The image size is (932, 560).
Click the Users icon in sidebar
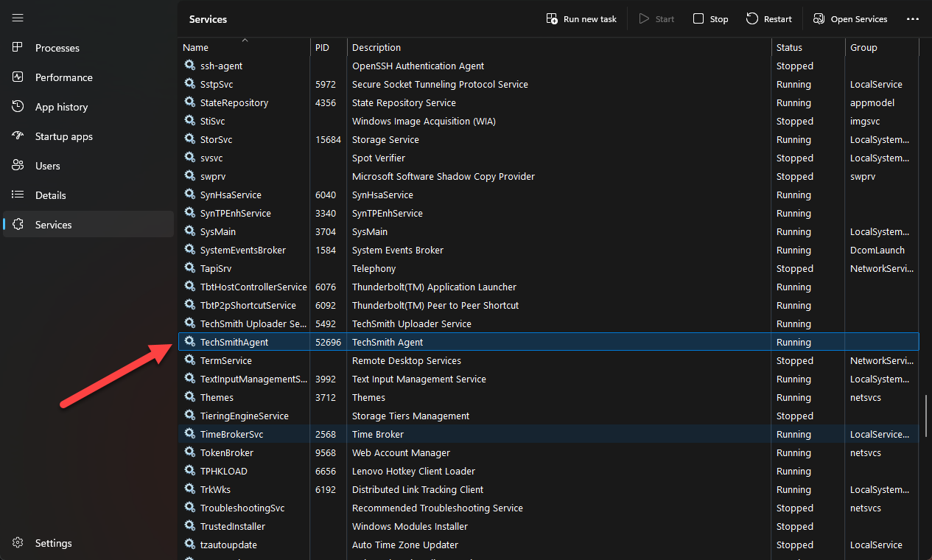(x=18, y=166)
